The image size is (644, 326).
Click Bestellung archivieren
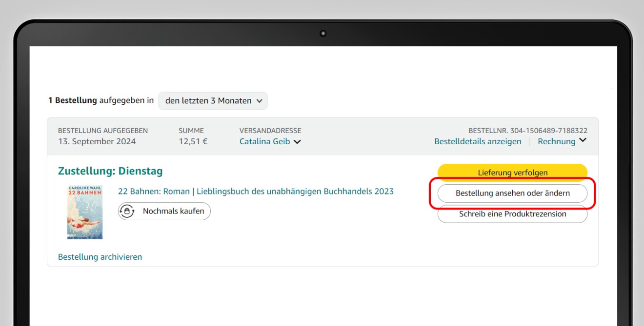[100, 257]
